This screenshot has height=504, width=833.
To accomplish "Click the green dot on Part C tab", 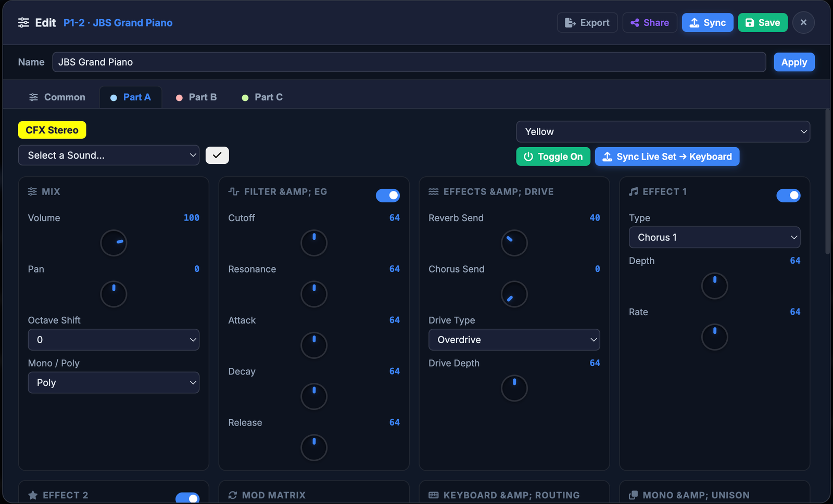I will coord(245,98).
